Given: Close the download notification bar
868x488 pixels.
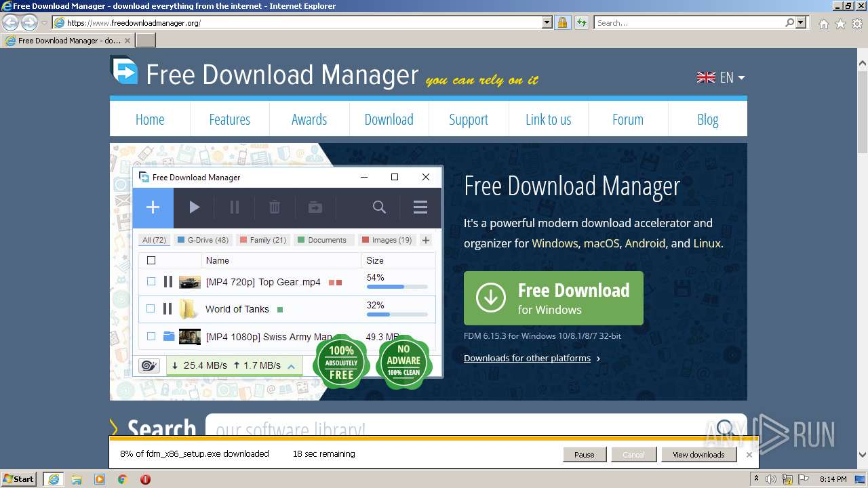Looking at the screenshot, I should point(749,455).
